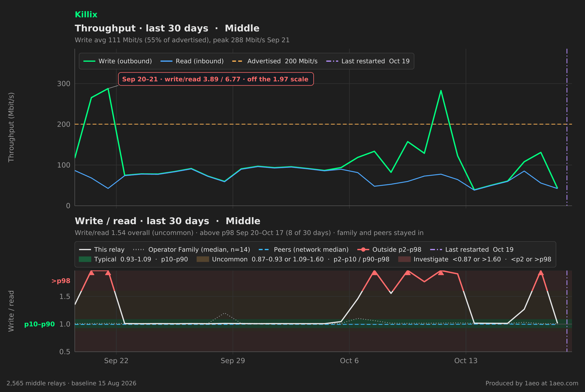Click the 2,565 middle relays baseline footer
This screenshot has height=392, width=585.
click(71, 383)
